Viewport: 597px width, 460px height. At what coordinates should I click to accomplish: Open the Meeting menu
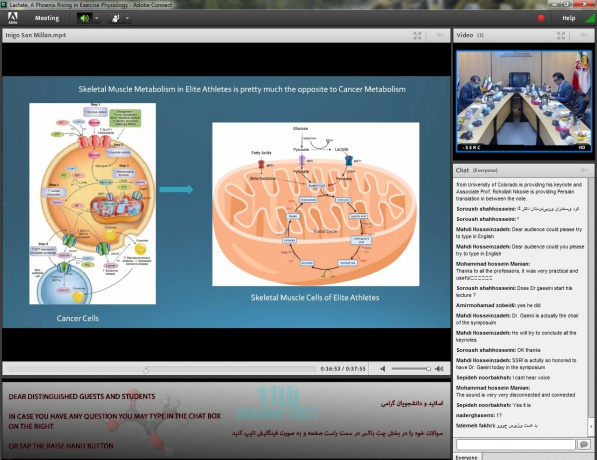coord(47,18)
